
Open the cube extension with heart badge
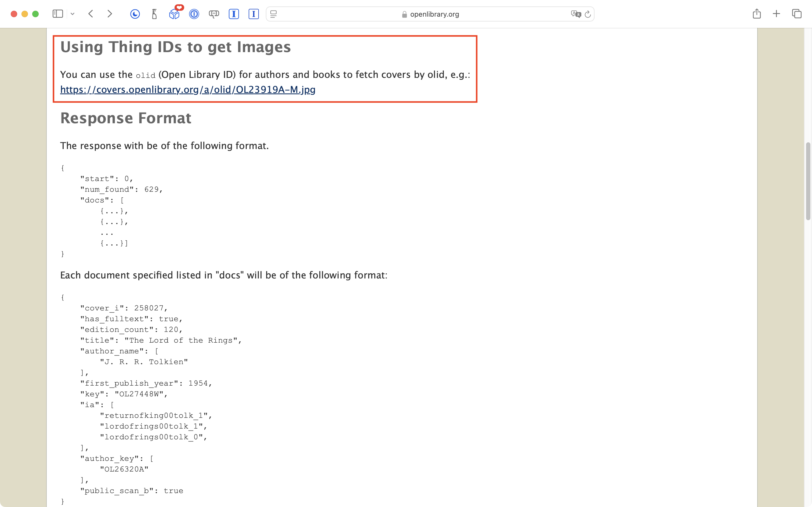tap(174, 14)
